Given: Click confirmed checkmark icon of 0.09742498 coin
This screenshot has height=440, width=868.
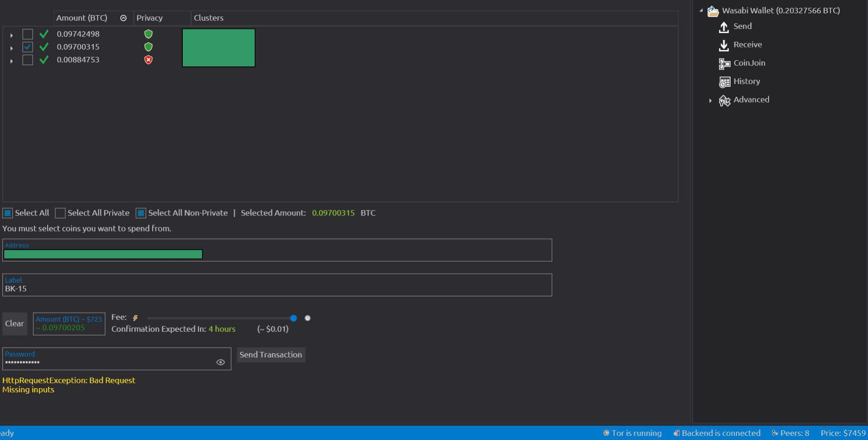Looking at the screenshot, I should pos(44,34).
